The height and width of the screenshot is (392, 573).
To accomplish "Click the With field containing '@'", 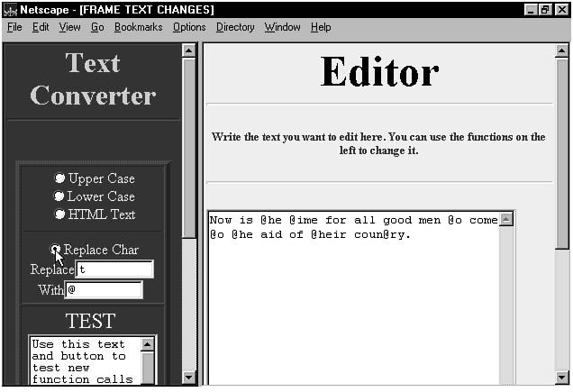I will (104, 290).
